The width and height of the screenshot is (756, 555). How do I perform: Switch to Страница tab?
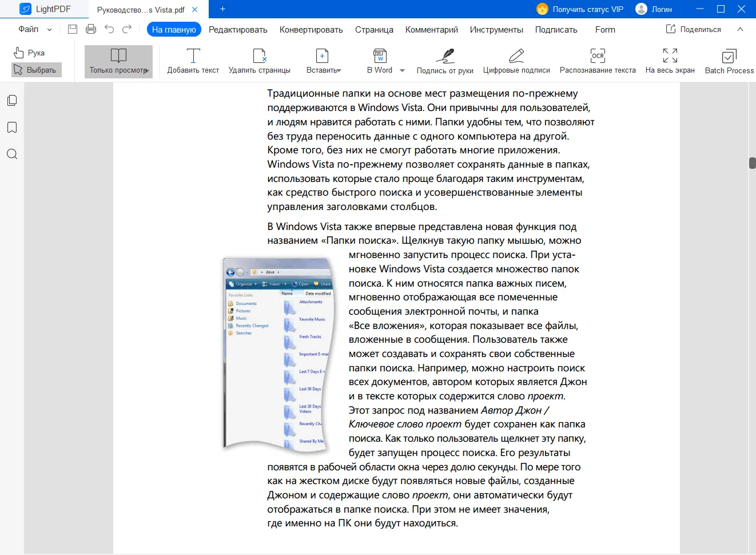374,30
